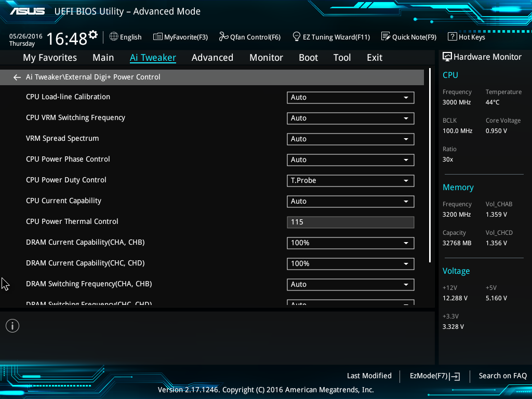Show Hot Keys question mark icon
Image resolution: width=532 pixels, height=399 pixels.
click(x=453, y=36)
